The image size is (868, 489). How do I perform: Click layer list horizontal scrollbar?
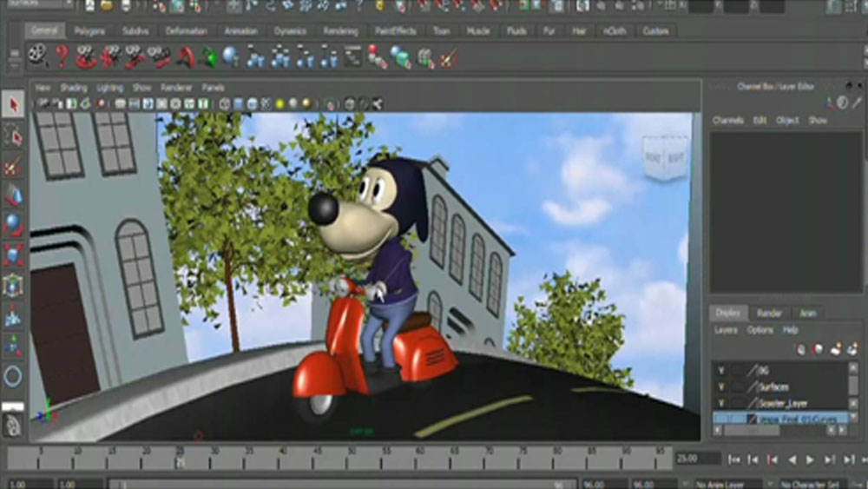tap(753, 430)
